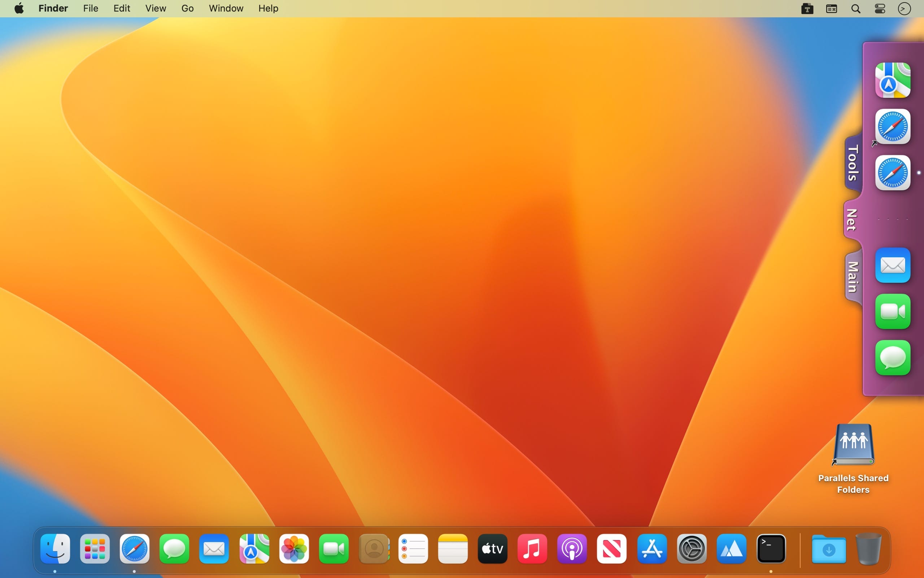
Task: Click the circled arrow icon in the menu bar
Action: [x=904, y=9]
